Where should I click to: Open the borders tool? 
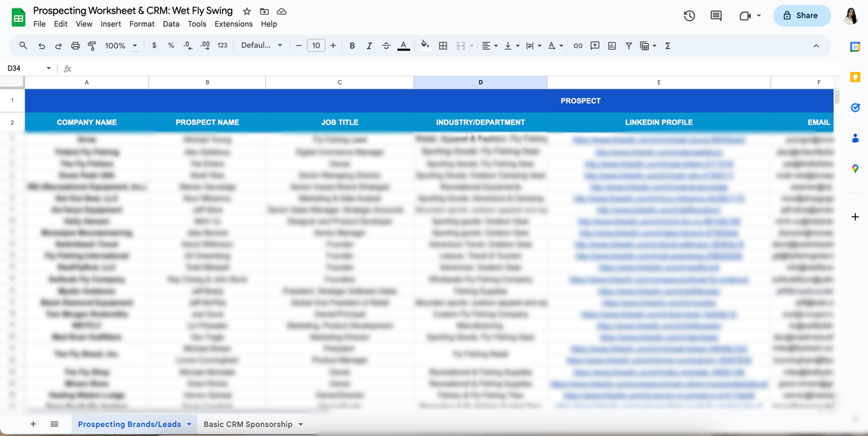443,46
